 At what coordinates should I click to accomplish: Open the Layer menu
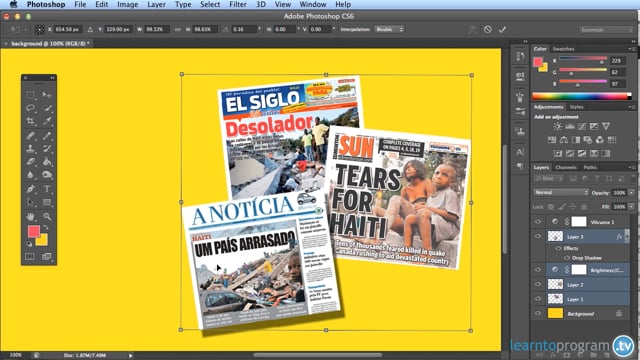[156, 4]
